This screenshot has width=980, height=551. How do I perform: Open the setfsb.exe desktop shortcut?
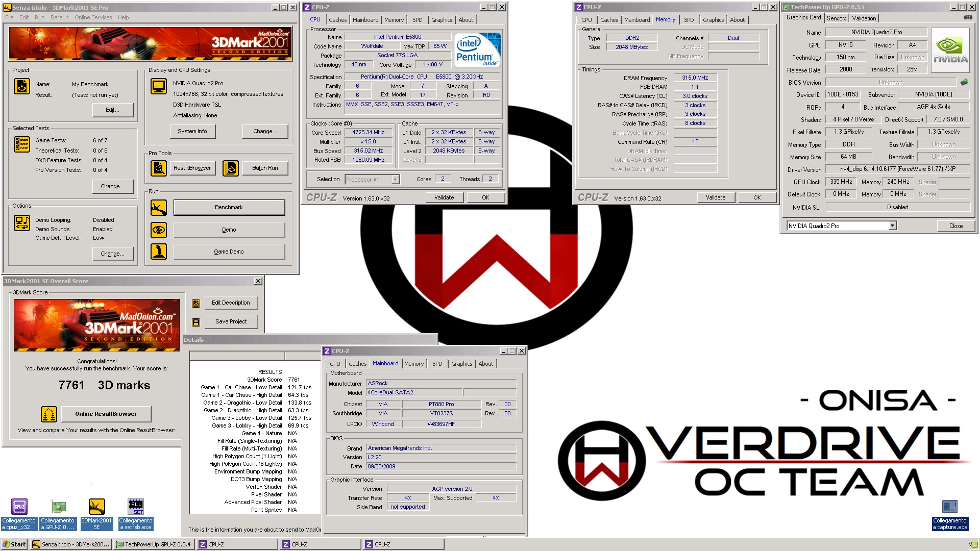[136, 514]
